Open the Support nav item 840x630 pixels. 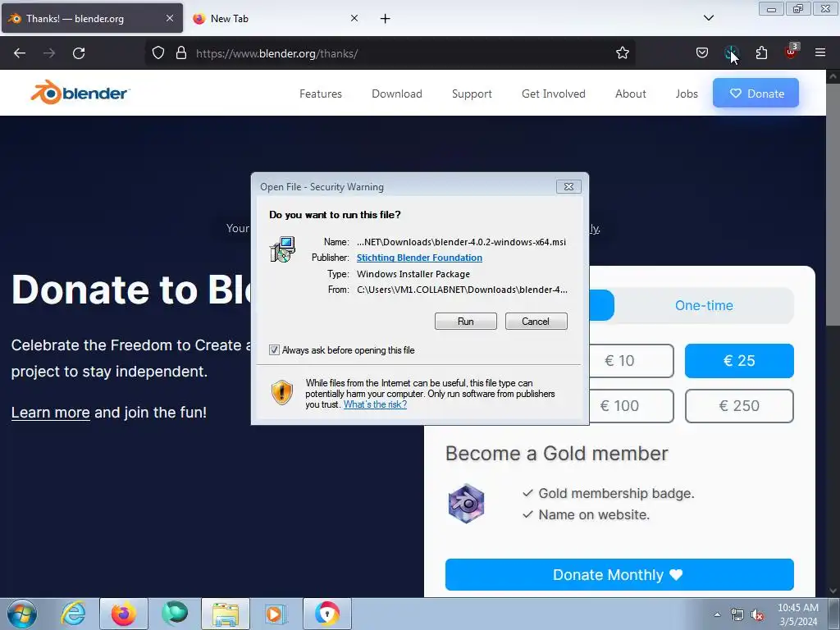pos(472,94)
